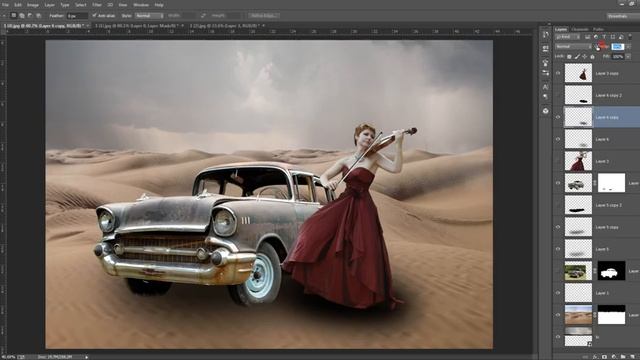Open the topmost collapsed panel icon in the dock
The height and width of the screenshot is (360, 640).
click(x=546, y=36)
